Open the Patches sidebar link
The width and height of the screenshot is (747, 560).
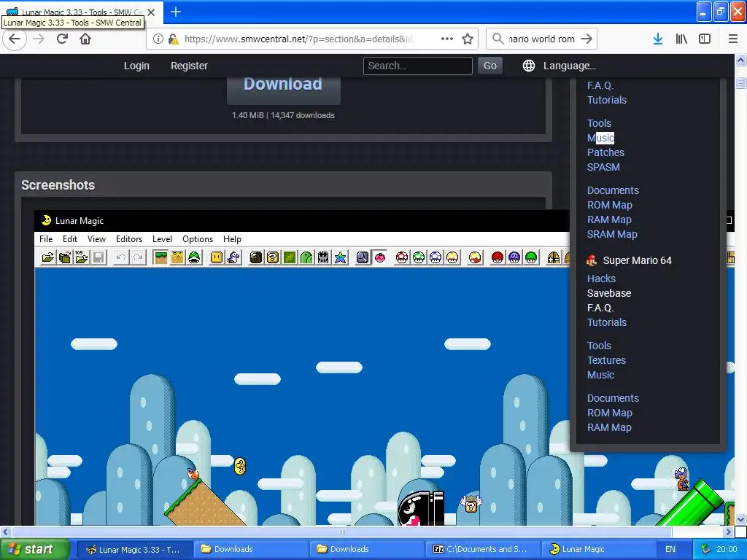(605, 152)
